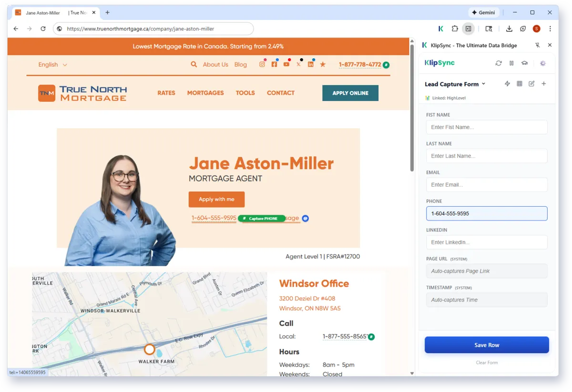This screenshot has width=572, height=392.
Task: Click the Save Row button
Action: pos(487,345)
